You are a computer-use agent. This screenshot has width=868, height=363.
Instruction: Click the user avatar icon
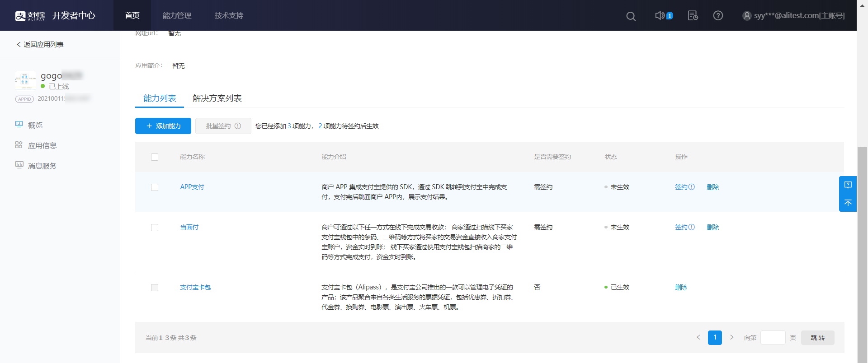pyautogui.click(x=747, y=16)
